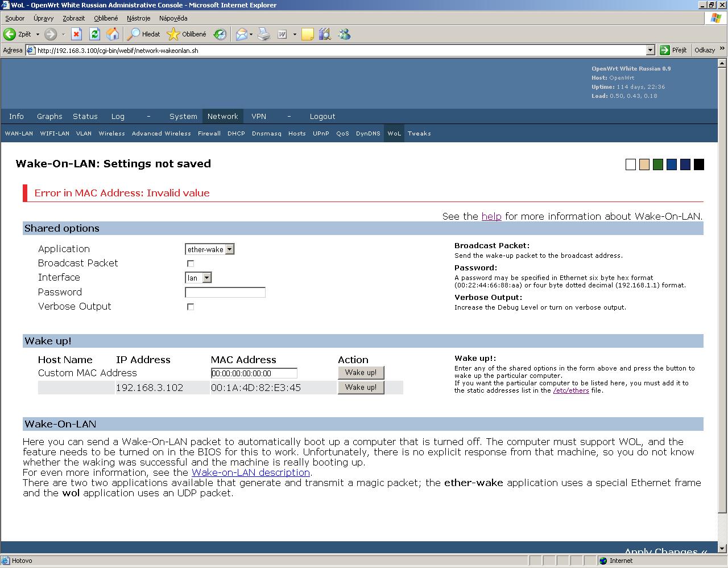Image resolution: width=728 pixels, height=568 pixels.
Task: Go to the Graphs tab
Action: click(x=49, y=116)
